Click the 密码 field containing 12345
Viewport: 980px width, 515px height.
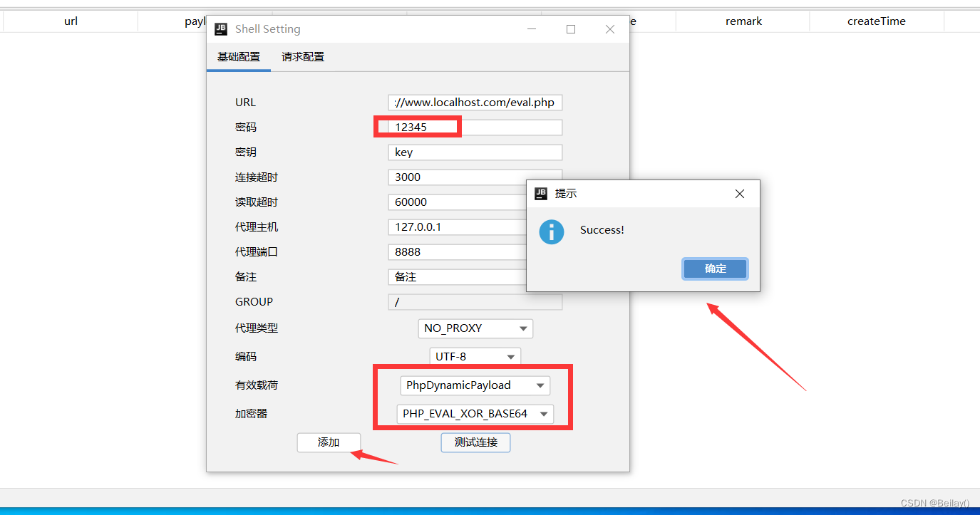pyautogui.click(x=475, y=128)
